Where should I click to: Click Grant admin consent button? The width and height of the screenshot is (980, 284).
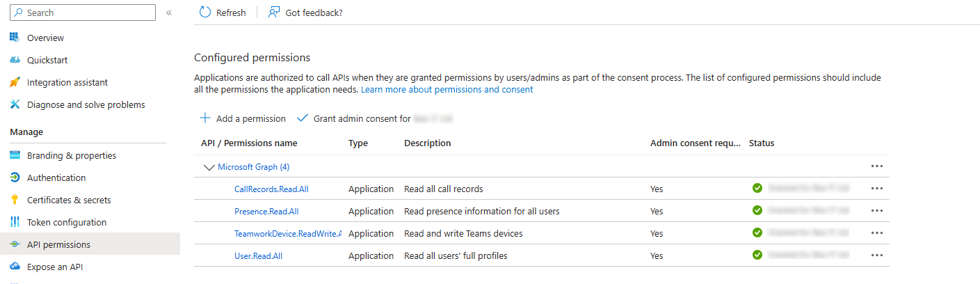pyautogui.click(x=362, y=118)
